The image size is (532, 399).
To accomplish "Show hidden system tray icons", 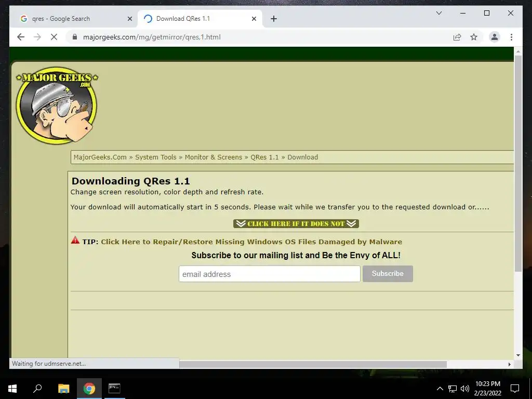I will click(440, 389).
